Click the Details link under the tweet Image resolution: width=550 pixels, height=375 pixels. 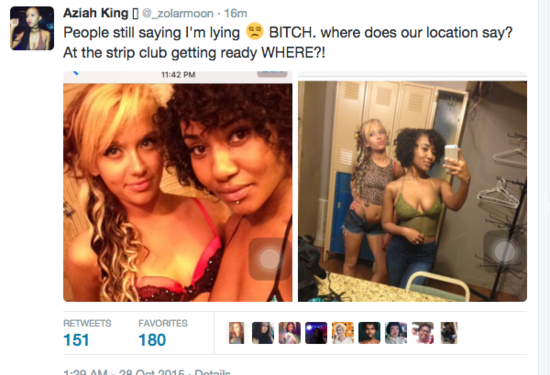212,372
